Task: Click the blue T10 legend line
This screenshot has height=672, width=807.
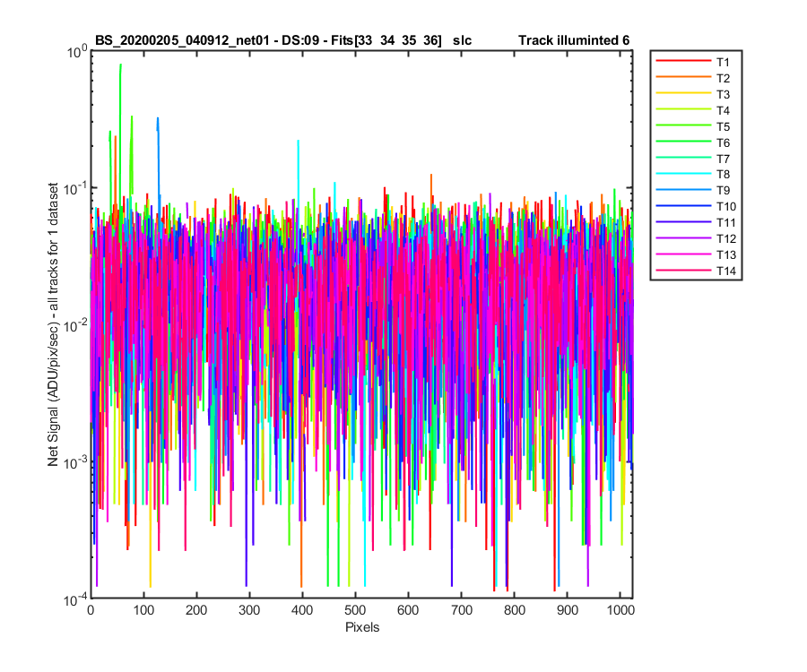Action: [x=683, y=206]
